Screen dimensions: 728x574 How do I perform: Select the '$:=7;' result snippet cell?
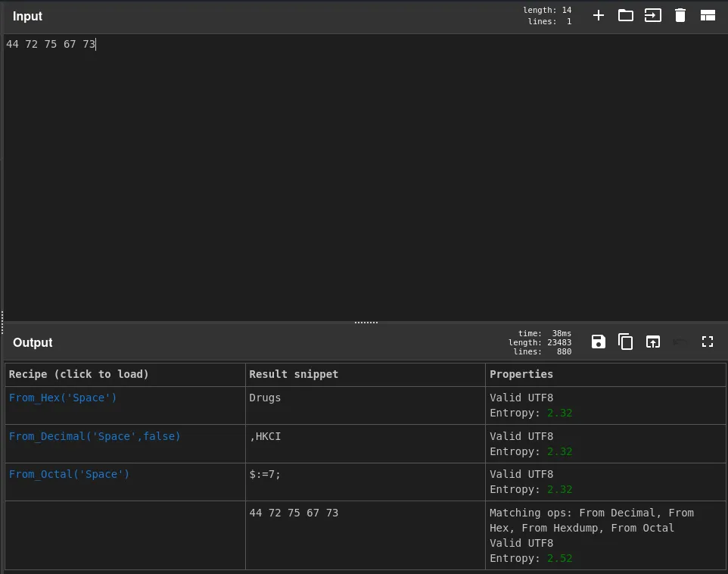coord(365,482)
